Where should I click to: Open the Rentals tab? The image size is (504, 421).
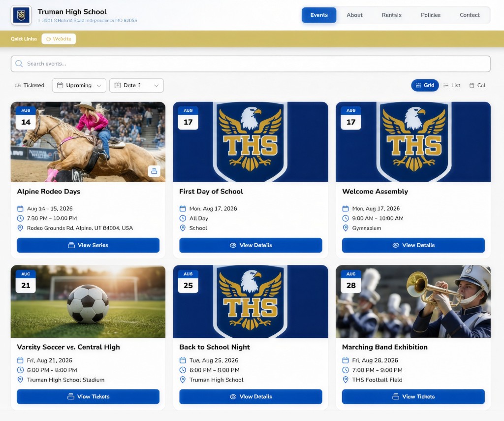pyautogui.click(x=391, y=15)
